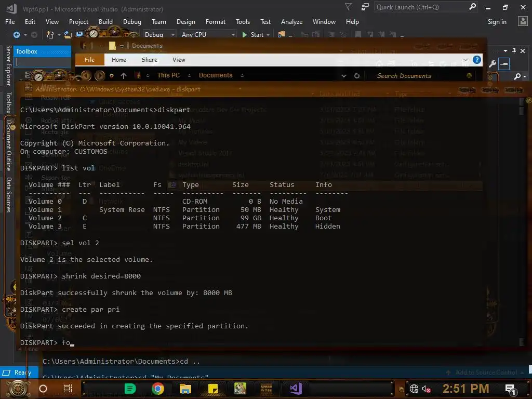Viewport: 532px width, 399px height.
Task: Click the Open File icon in Visual Studio toolbar
Action: click(x=68, y=35)
